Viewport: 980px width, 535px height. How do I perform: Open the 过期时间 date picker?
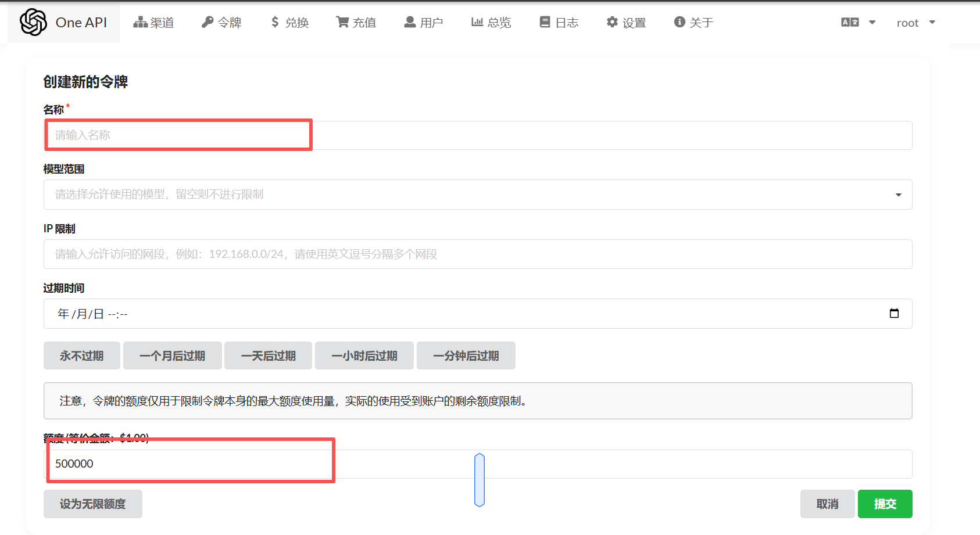click(895, 314)
